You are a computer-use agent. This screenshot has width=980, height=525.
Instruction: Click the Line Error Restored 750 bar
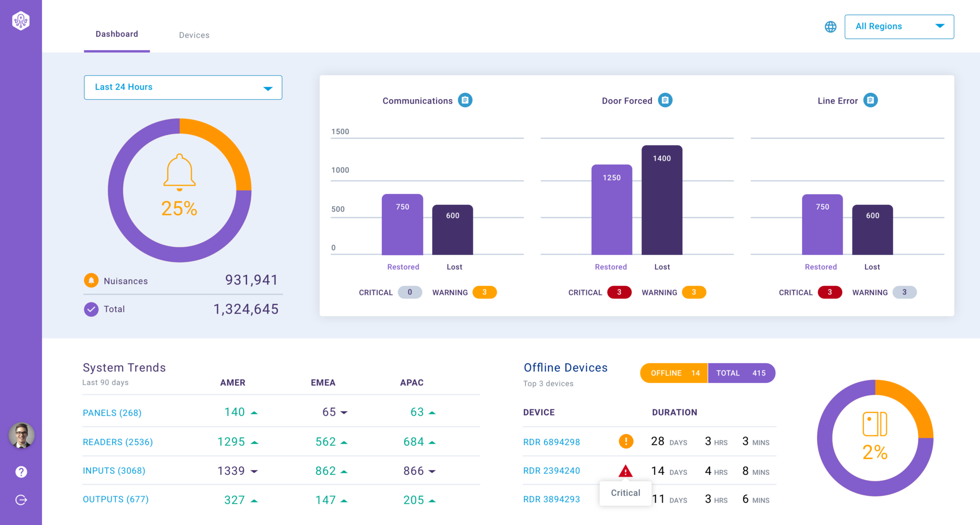[822, 224]
